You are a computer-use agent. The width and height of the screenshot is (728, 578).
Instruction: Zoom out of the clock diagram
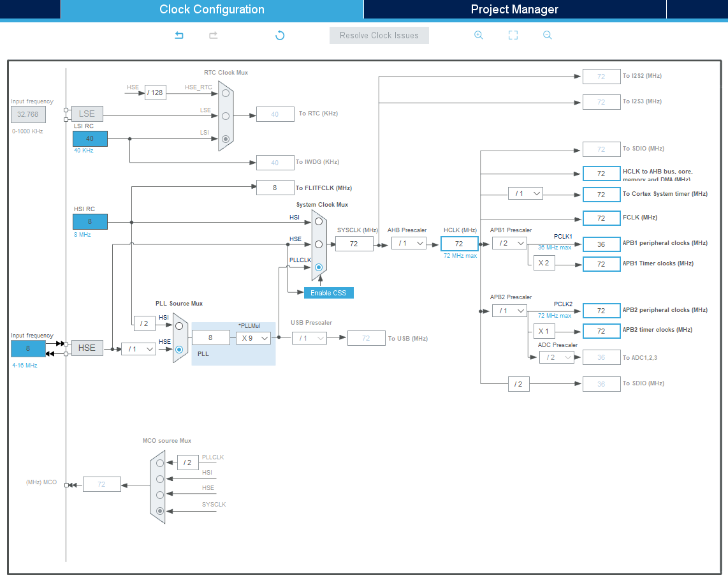(x=547, y=35)
